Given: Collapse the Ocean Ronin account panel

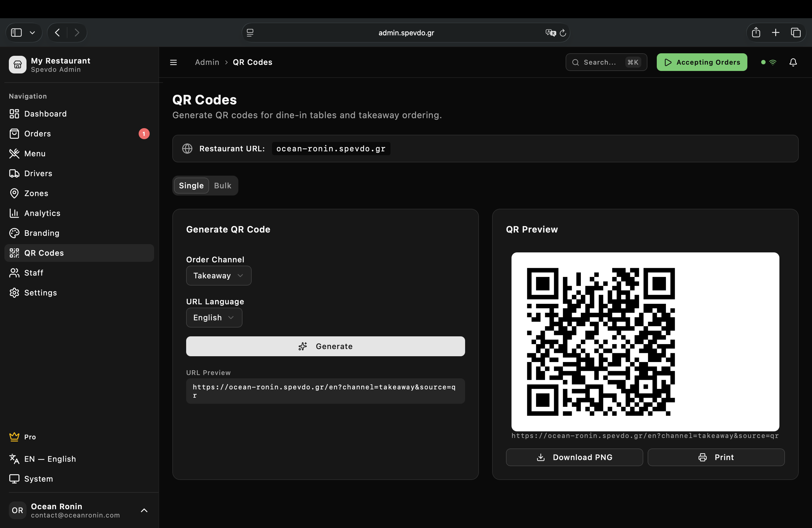Looking at the screenshot, I should [x=144, y=510].
